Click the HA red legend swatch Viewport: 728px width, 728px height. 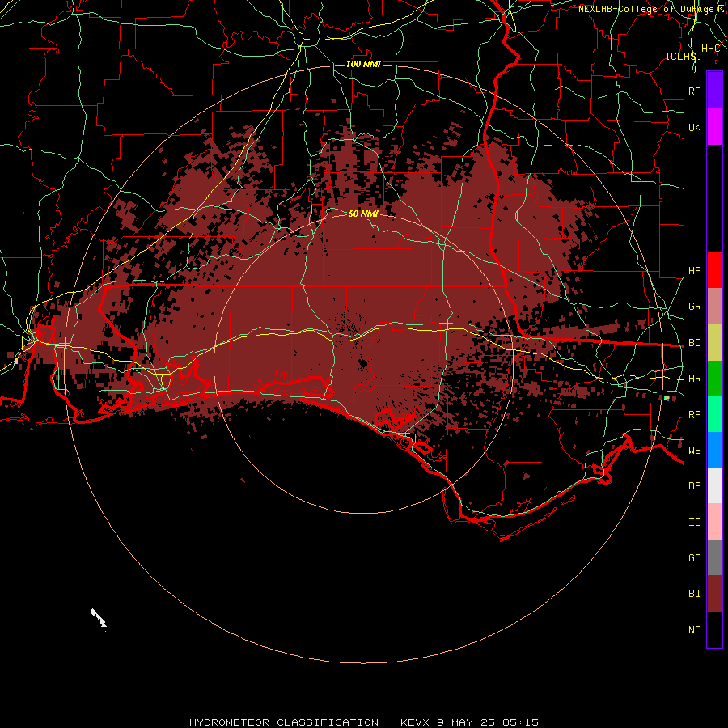[714, 270]
